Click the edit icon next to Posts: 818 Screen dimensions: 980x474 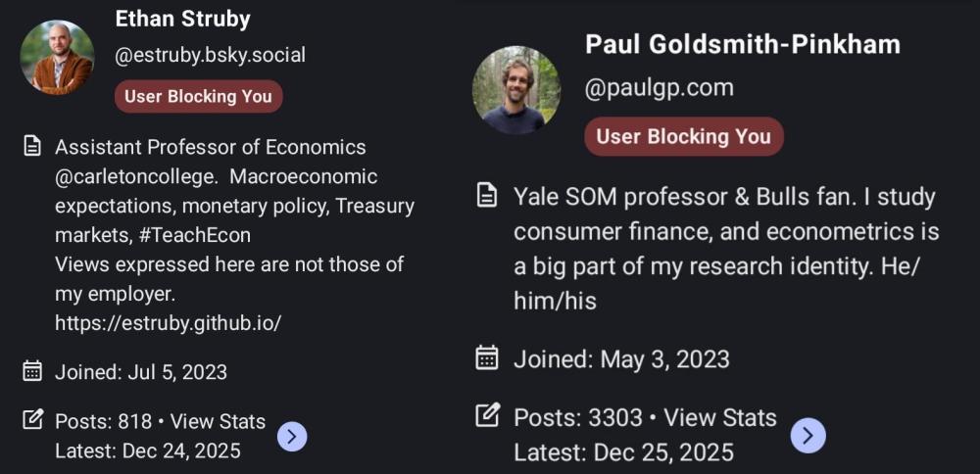pos(32,420)
